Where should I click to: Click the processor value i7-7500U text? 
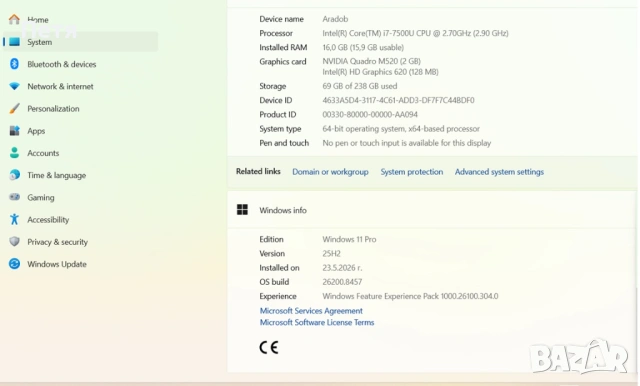point(416,33)
